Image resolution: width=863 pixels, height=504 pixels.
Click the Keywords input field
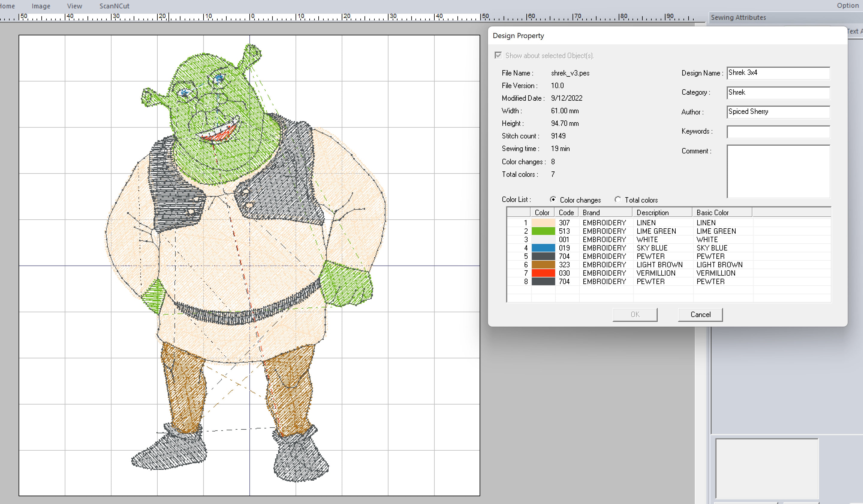(x=778, y=132)
